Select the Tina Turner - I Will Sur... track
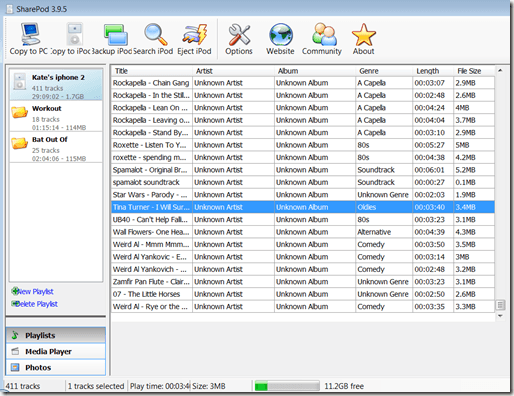The height and width of the screenshot is (396, 514). click(303, 207)
